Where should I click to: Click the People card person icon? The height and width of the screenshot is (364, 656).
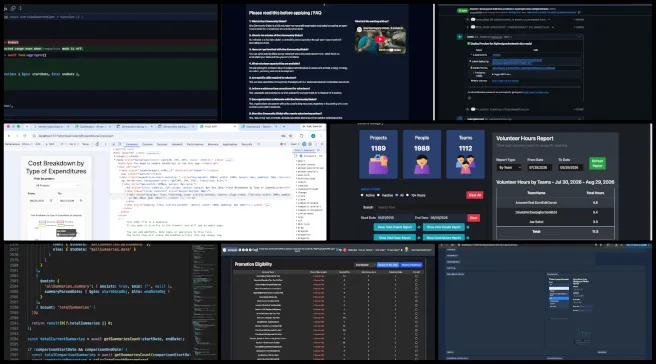click(422, 164)
